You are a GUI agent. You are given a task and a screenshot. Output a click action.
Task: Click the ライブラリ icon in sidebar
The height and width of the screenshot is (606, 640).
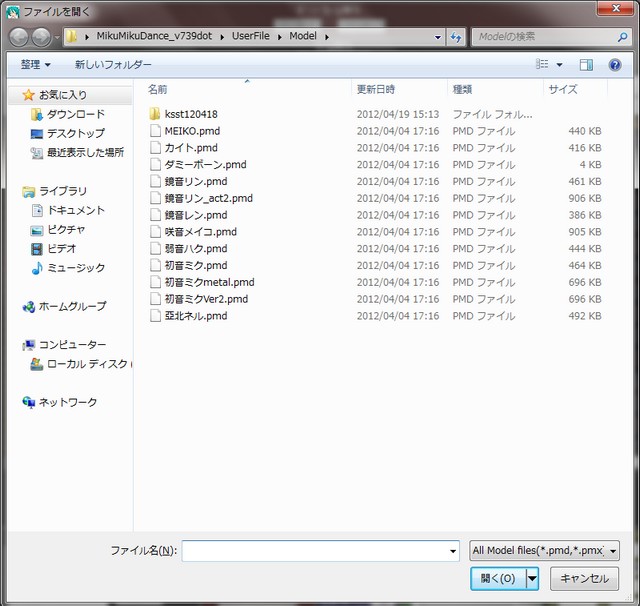click(29, 191)
